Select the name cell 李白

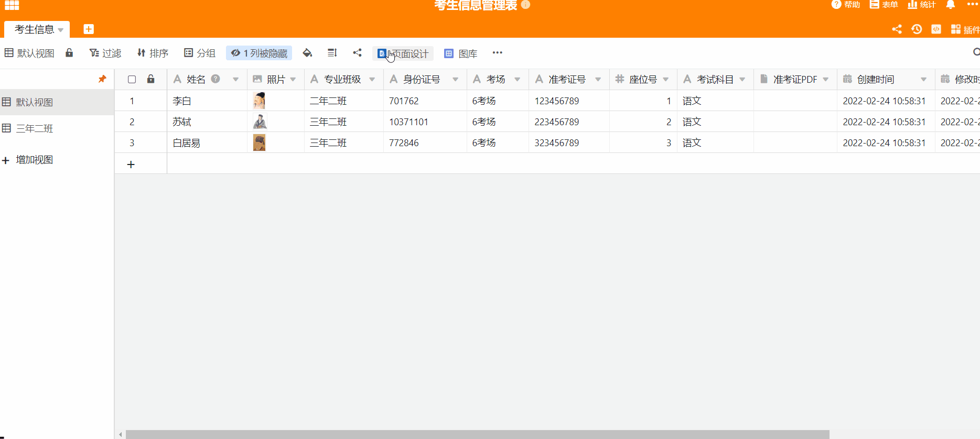pyautogui.click(x=207, y=101)
